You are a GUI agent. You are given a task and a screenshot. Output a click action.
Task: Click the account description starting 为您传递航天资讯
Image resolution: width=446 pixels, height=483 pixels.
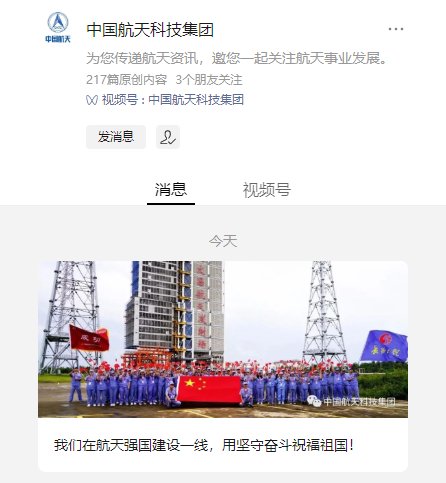pos(237,58)
